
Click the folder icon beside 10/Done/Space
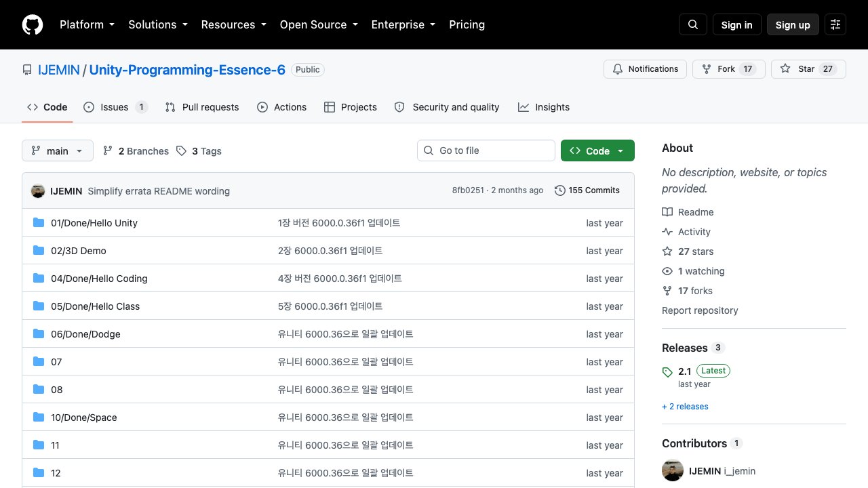(x=39, y=418)
